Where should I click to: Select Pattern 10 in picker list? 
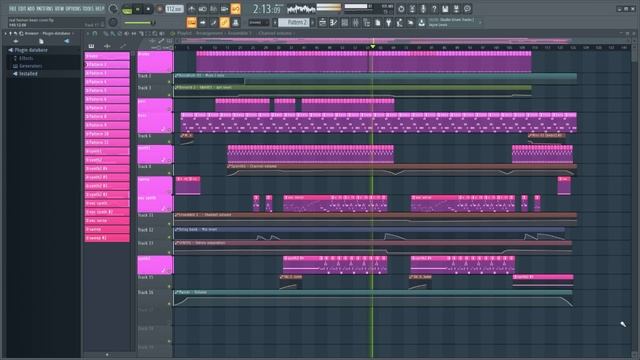(107, 134)
